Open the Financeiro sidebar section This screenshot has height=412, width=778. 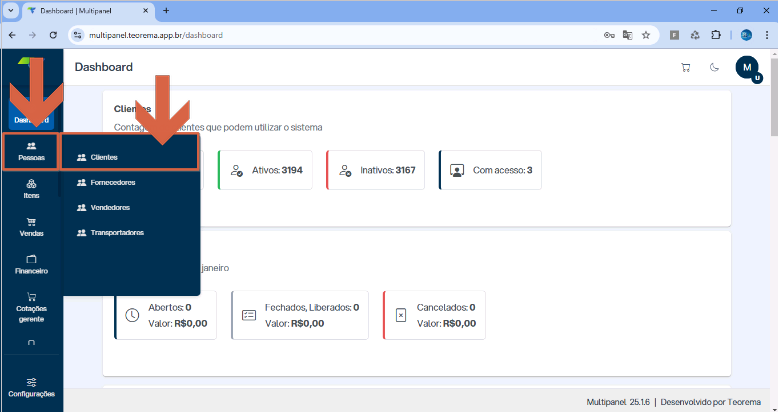click(x=31, y=265)
